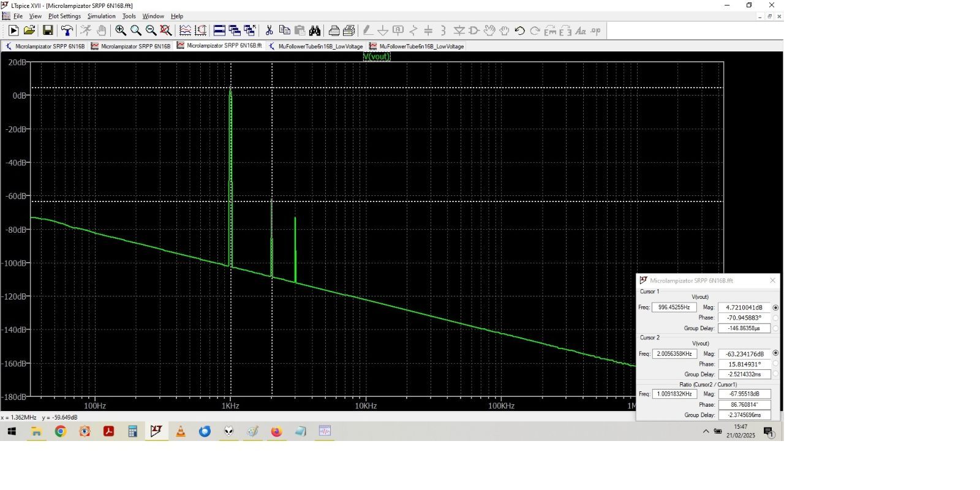Close the cursor readout dialog
Screen dimensions: 980x490
pos(772,281)
